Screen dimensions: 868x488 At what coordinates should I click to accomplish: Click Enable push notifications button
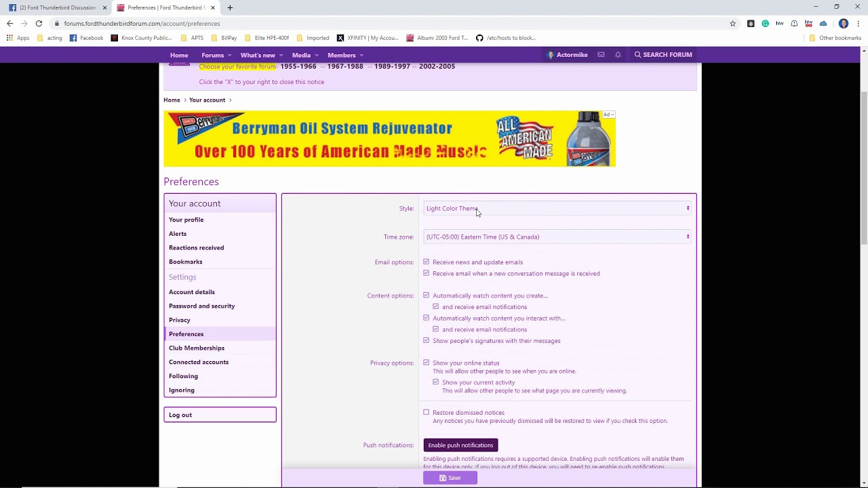(x=460, y=445)
